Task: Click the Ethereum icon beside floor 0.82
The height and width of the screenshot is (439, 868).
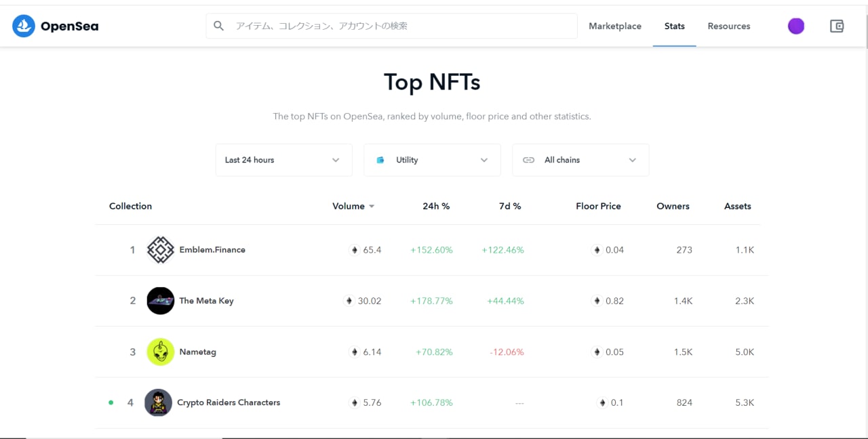Action: 597,301
